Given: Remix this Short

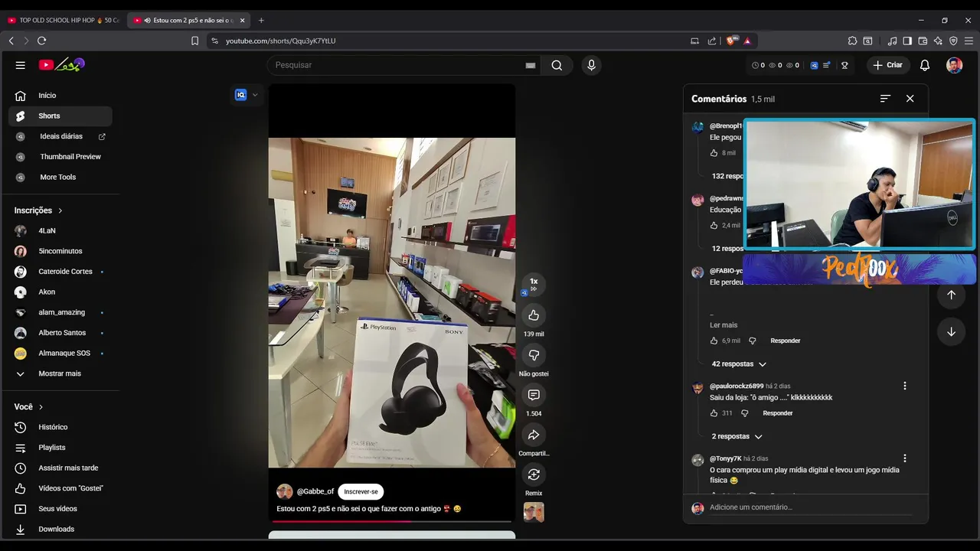Looking at the screenshot, I should (534, 474).
